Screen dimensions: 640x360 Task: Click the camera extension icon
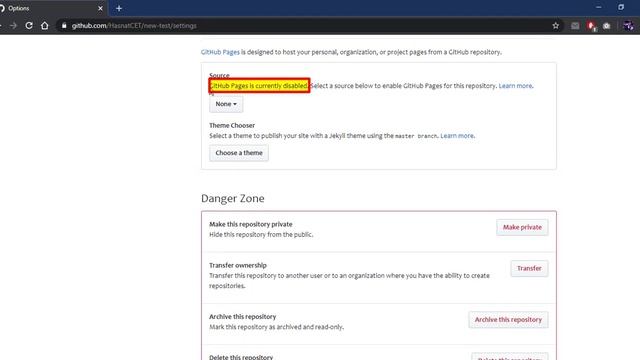[607, 26]
